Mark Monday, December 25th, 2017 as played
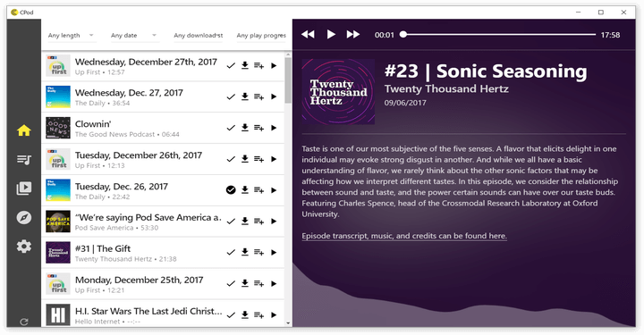Image resolution: width=644 pixels, height=335 pixels. coord(231,284)
